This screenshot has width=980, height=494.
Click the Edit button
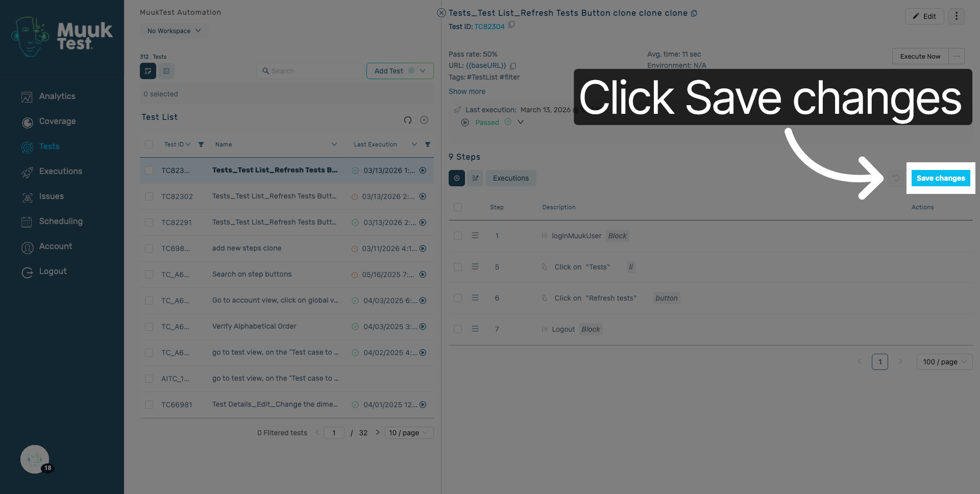[924, 16]
